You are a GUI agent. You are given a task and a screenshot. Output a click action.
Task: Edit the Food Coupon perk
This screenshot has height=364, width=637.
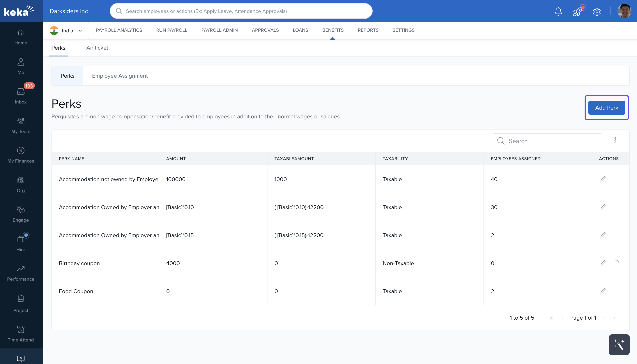tap(603, 291)
